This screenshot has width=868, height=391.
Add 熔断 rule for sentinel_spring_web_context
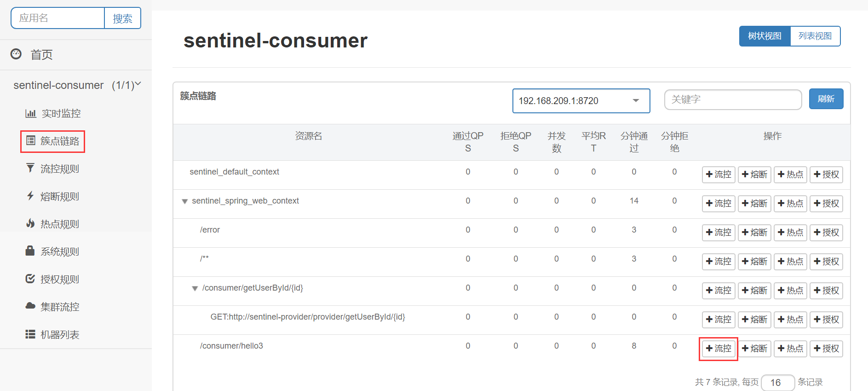(754, 204)
